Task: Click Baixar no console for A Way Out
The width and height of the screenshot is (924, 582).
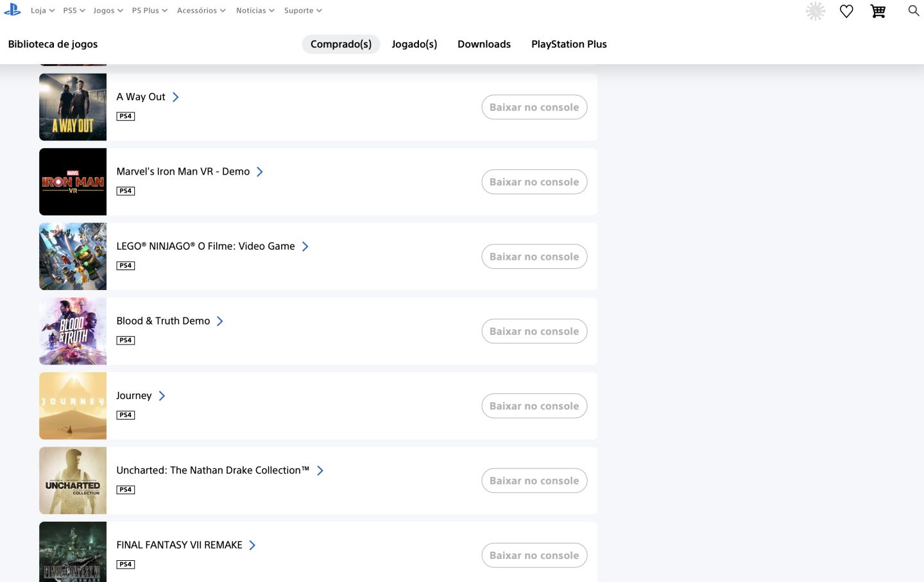Action: [x=535, y=107]
